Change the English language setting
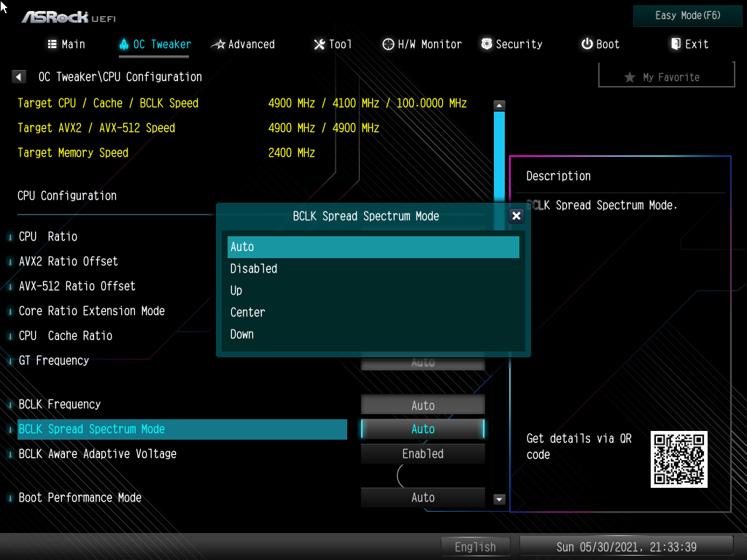Image resolution: width=747 pixels, height=560 pixels. click(475, 547)
